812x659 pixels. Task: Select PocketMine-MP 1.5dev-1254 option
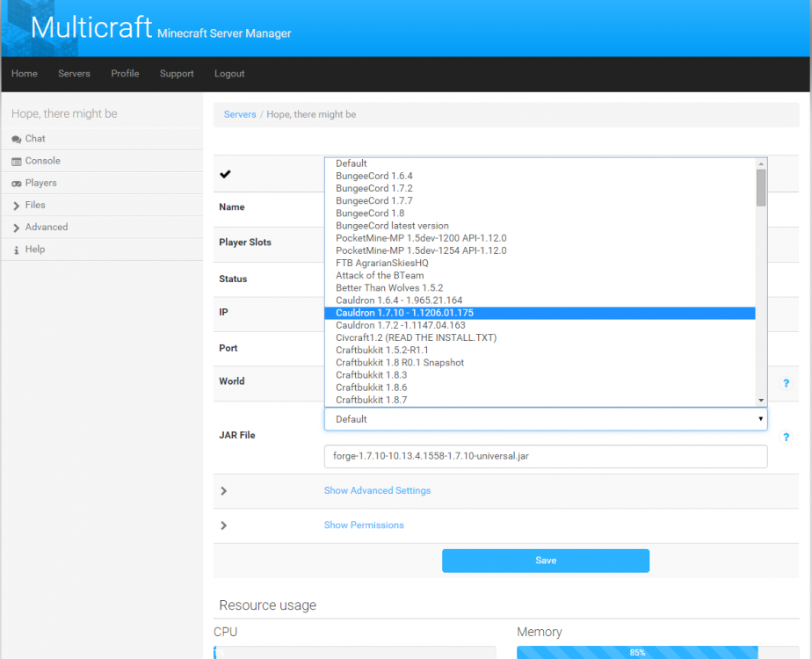[540, 250]
